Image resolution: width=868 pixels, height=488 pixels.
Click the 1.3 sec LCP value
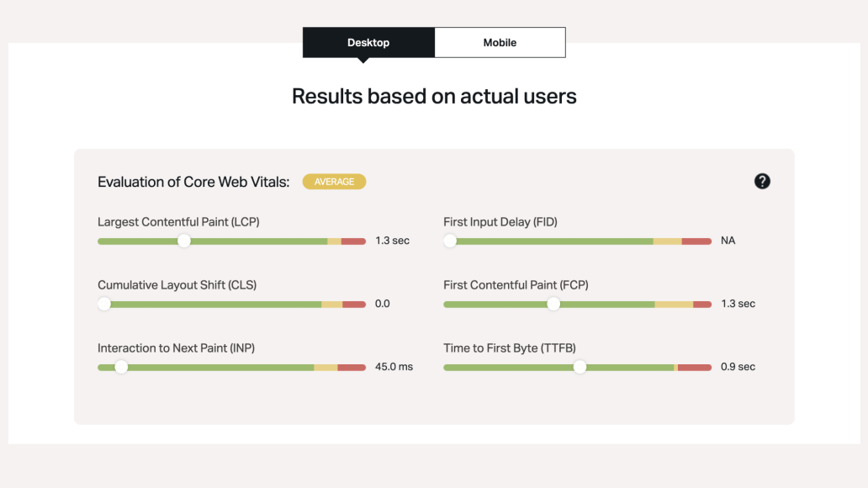coord(393,241)
